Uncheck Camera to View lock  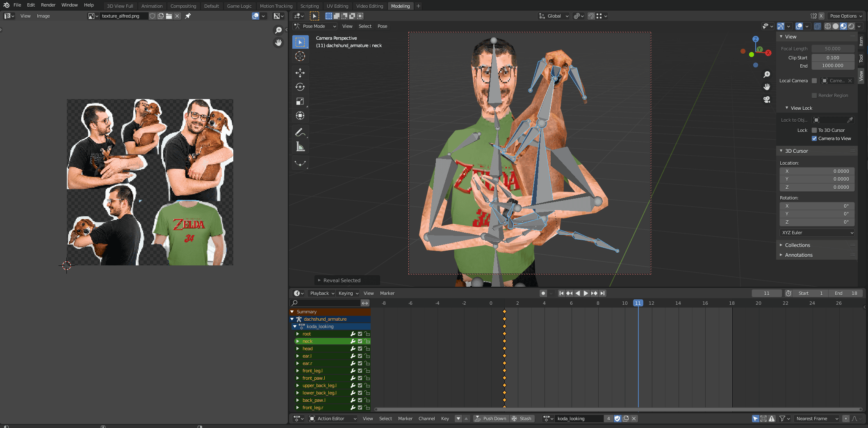pyautogui.click(x=814, y=138)
